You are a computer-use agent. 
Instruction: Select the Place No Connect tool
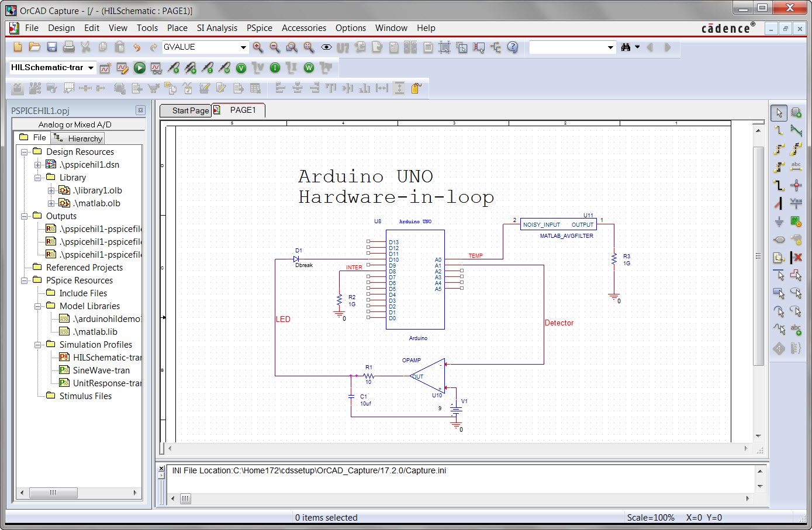click(x=796, y=257)
